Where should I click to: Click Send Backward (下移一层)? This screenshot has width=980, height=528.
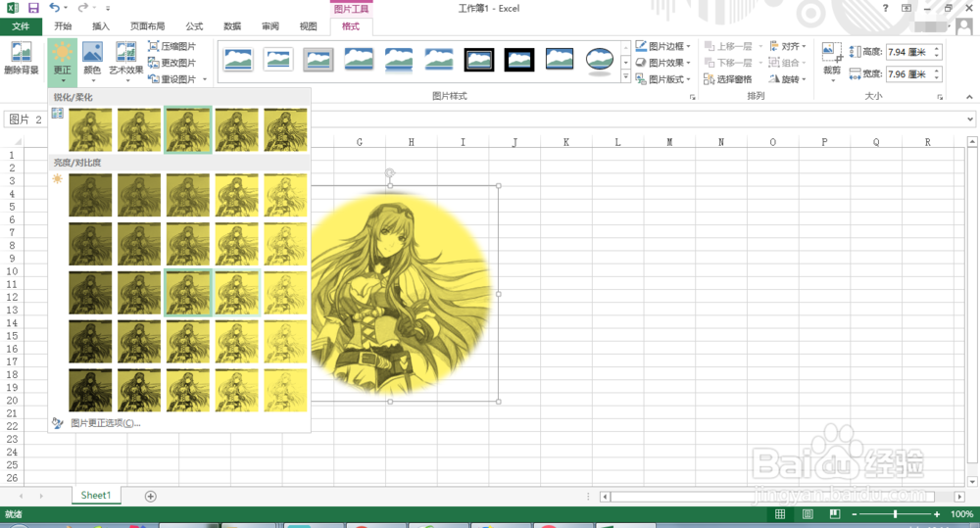[x=728, y=63]
